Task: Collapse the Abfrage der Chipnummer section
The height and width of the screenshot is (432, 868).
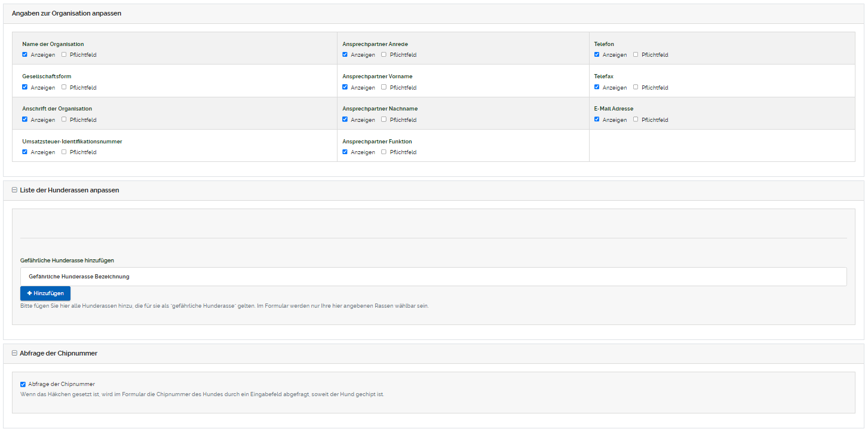Action: [14, 353]
